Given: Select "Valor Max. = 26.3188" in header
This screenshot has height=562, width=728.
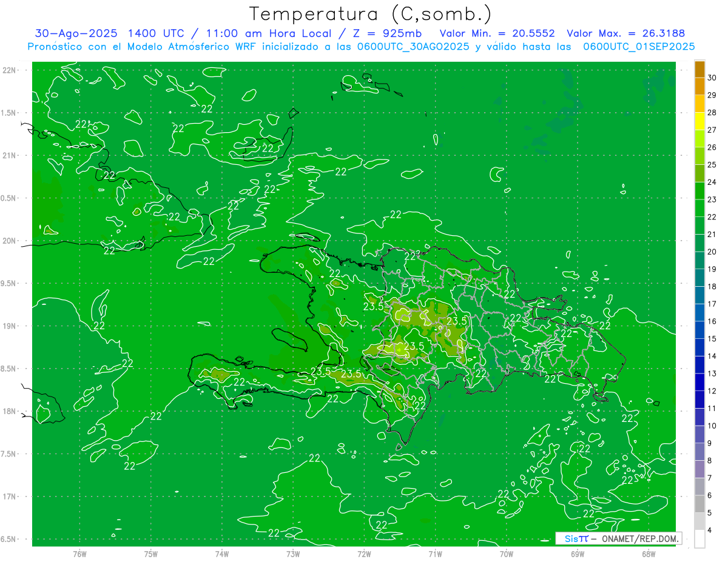Looking at the screenshot, I should point(625,33).
